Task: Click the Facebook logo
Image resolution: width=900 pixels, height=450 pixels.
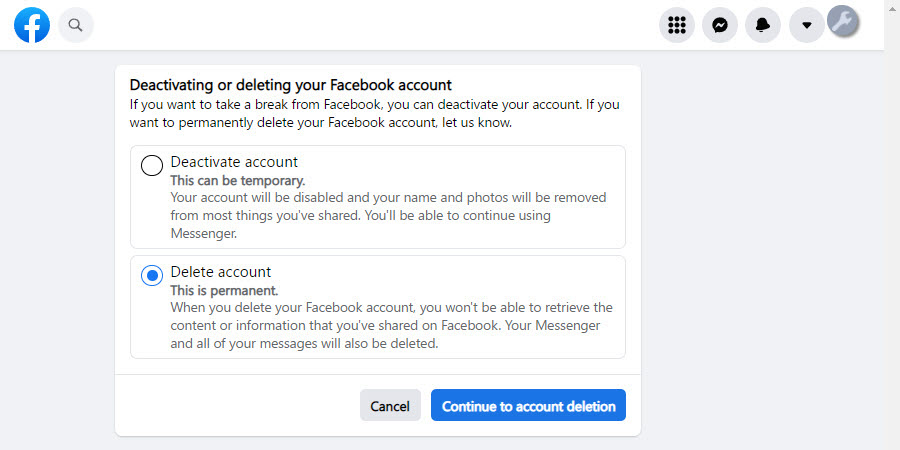Action: pyautogui.click(x=32, y=25)
